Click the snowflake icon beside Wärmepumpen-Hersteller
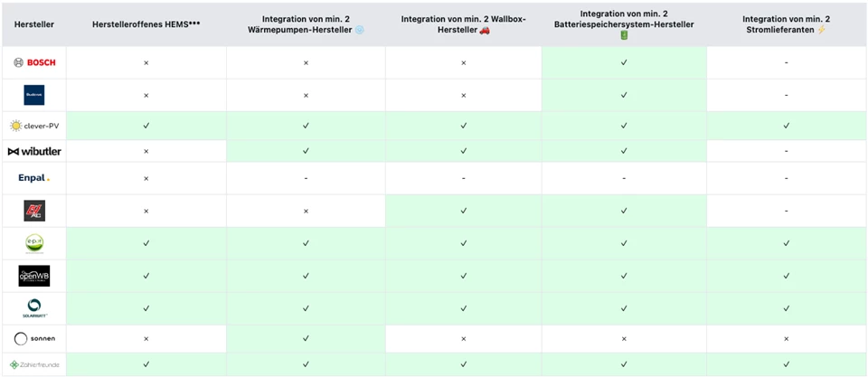 click(359, 30)
